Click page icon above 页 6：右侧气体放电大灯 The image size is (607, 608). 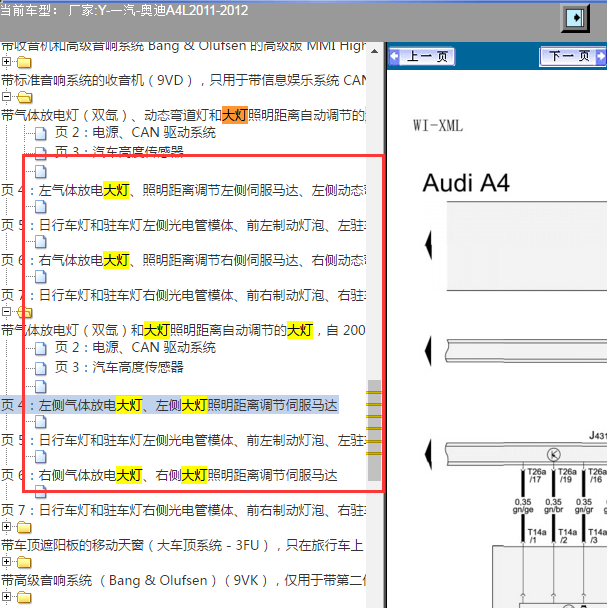click(41, 456)
